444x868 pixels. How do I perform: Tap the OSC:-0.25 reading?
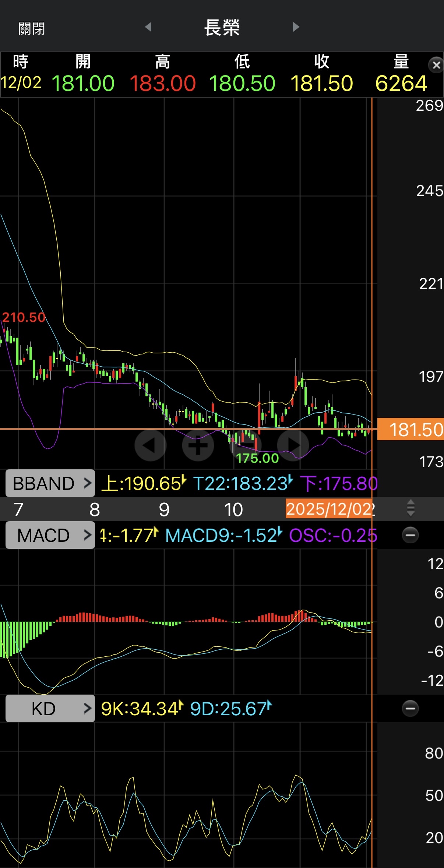pyautogui.click(x=333, y=535)
